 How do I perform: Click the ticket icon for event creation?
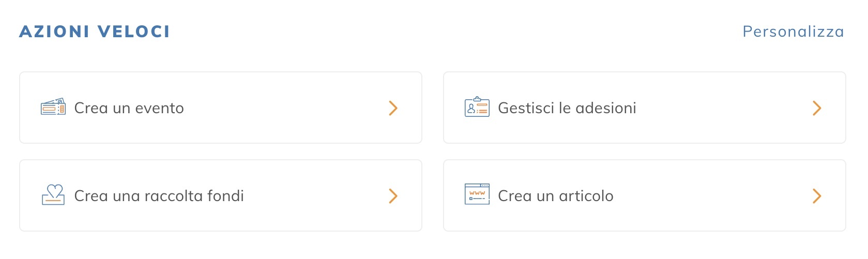pyautogui.click(x=53, y=108)
